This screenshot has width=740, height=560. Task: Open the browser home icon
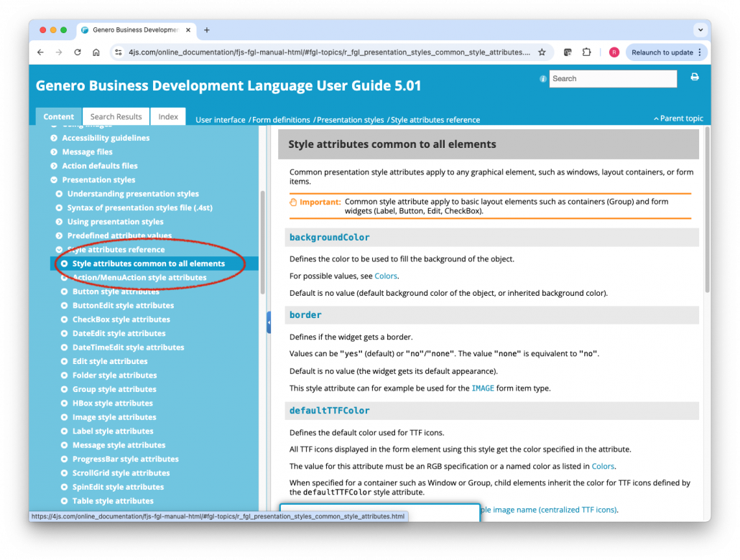[x=96, y=52]
